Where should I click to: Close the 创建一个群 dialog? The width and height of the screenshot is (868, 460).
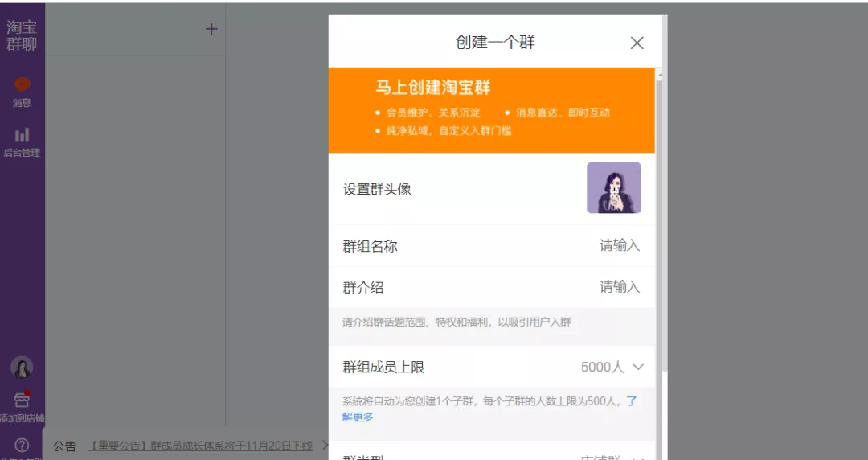tap(637, 43)
